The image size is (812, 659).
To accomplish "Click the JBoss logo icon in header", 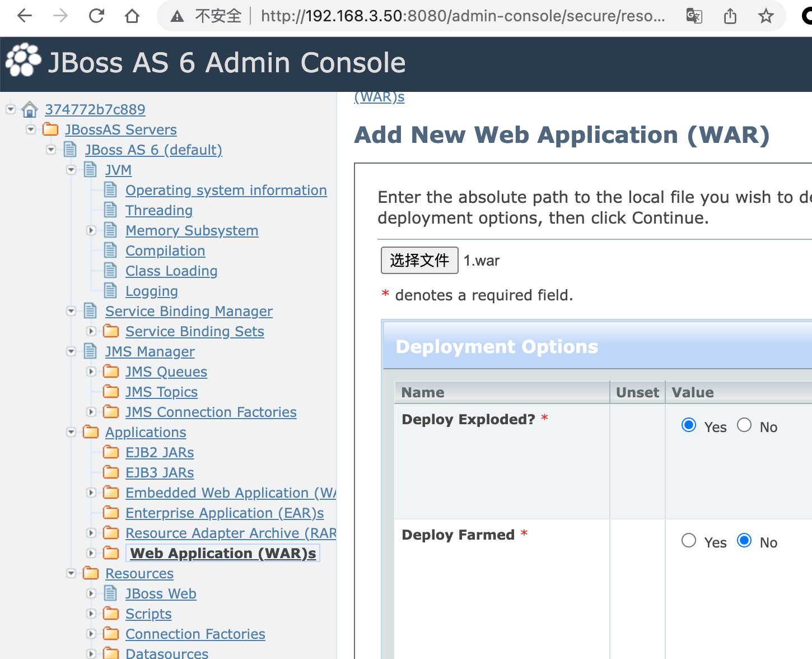I will [23, 61].
